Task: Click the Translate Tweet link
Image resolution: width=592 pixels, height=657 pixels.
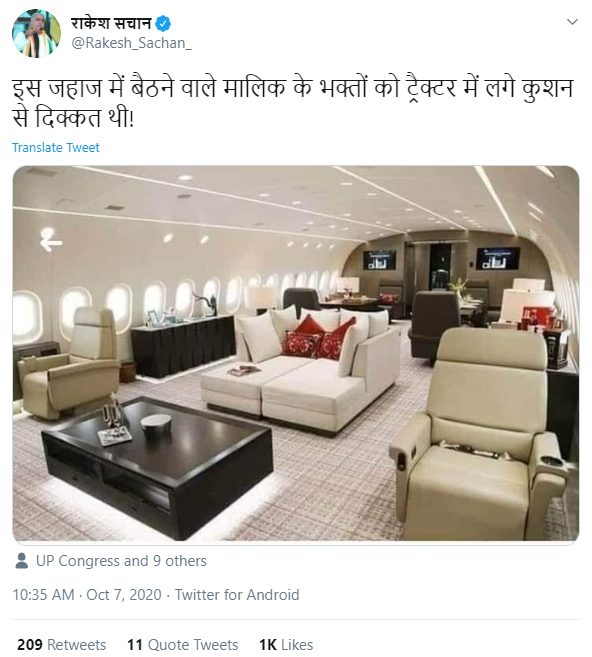Action: pos(56,147)
